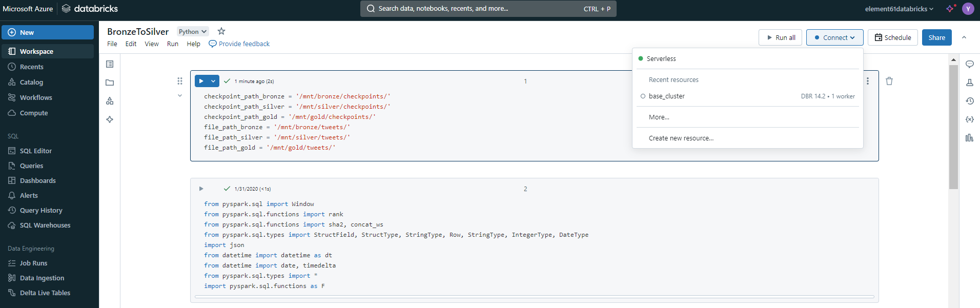Choose Create new resource from menu
The width and height of the screenshot is (980, 308).
tap(681, 138)
